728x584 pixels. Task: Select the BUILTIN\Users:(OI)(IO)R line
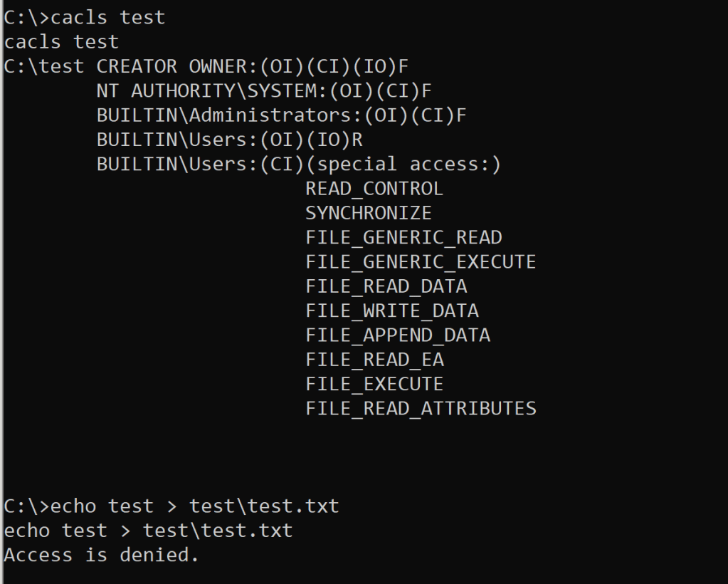230,140
